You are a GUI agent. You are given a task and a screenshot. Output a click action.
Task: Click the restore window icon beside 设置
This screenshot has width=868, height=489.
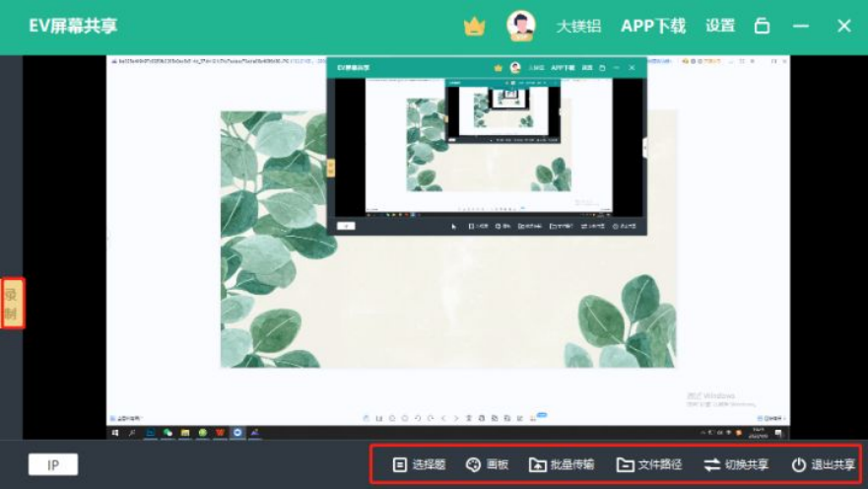point(763,26)
